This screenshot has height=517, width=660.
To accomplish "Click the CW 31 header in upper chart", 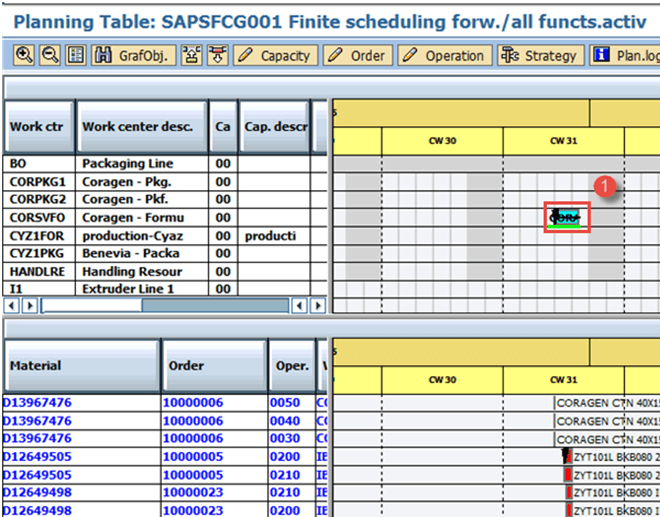I will pos(564,141).
